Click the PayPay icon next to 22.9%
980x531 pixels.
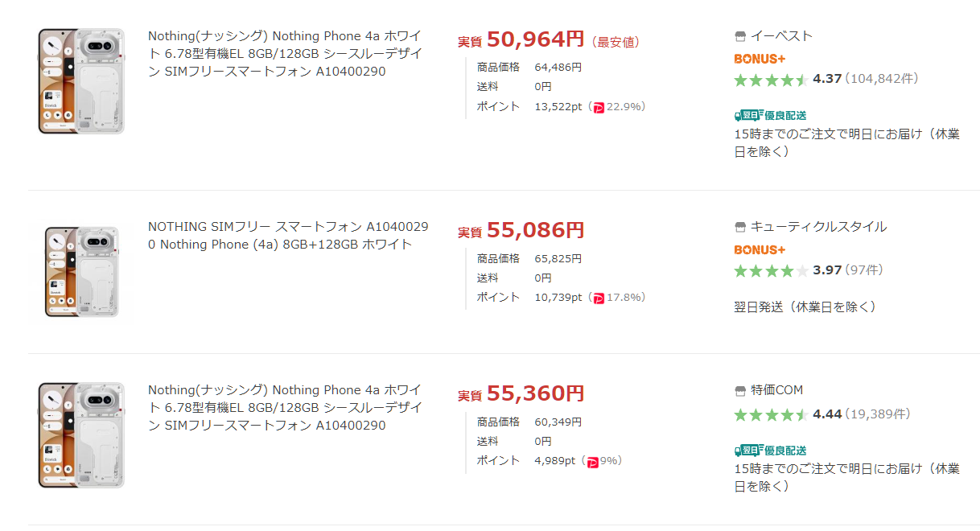click(x=599, y=107)
